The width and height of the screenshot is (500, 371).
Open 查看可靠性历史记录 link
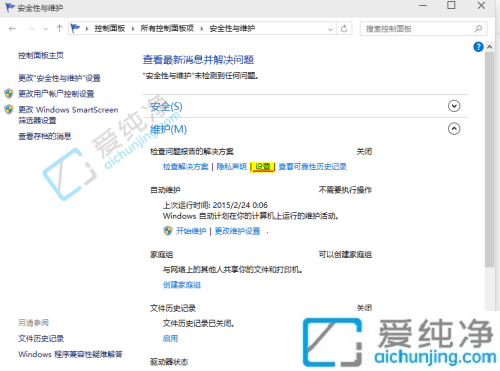click(x=312, y=167)
